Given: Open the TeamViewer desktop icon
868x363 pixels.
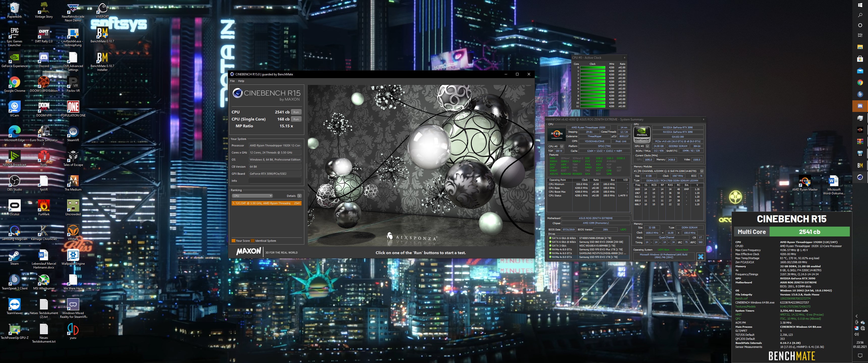Looking at the screenshot, I should [x=14, y=307].
